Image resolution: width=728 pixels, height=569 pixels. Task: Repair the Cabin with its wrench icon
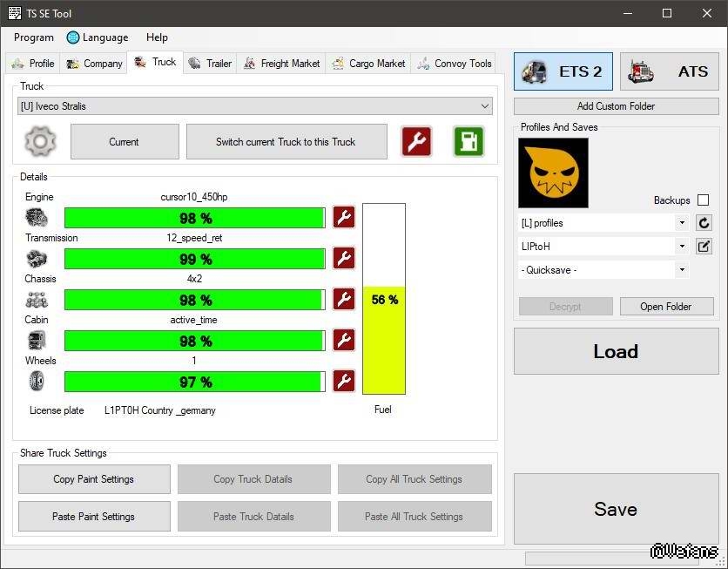pyautogui.click(x=344, y=340)
